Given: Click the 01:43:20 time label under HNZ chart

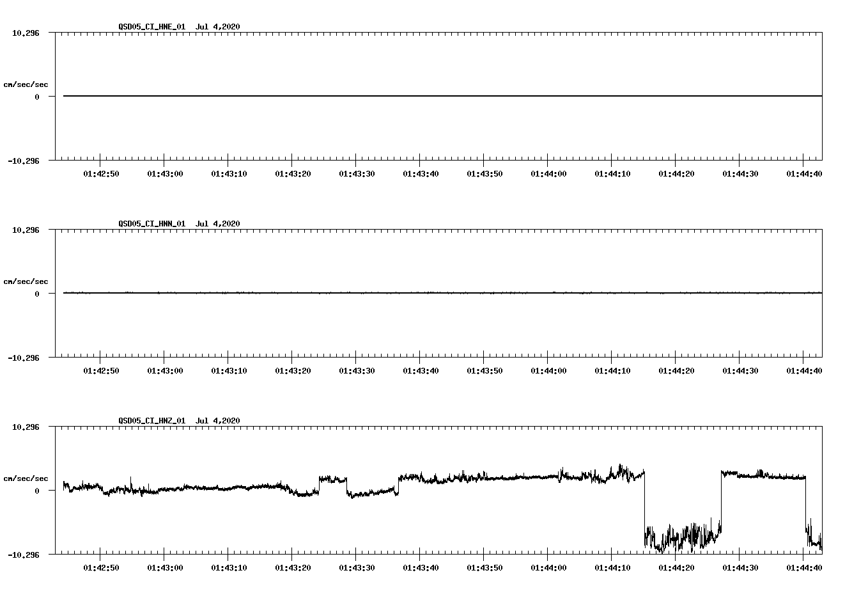Looking at the screenshot, I should [293, 568].
